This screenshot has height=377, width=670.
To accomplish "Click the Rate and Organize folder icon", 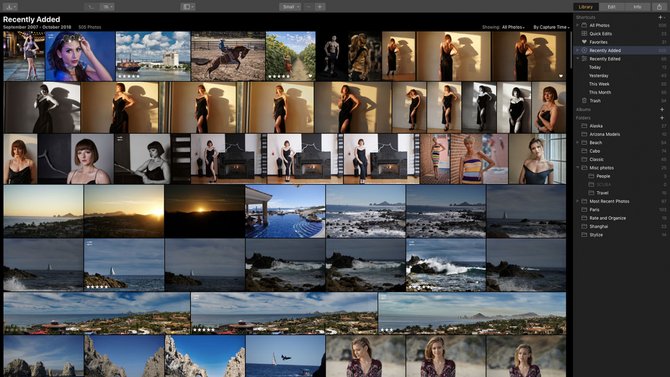I will point(584,218).
